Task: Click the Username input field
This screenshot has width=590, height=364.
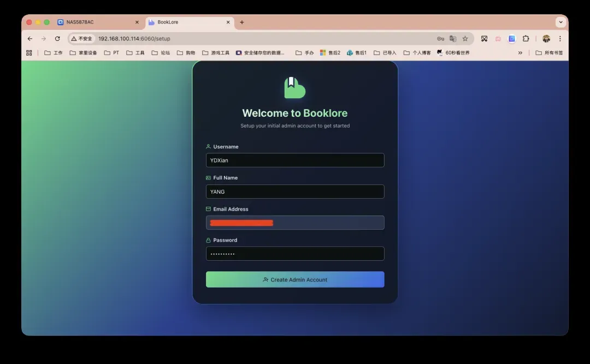Action: pyautogui.click(x=295, y=160)
